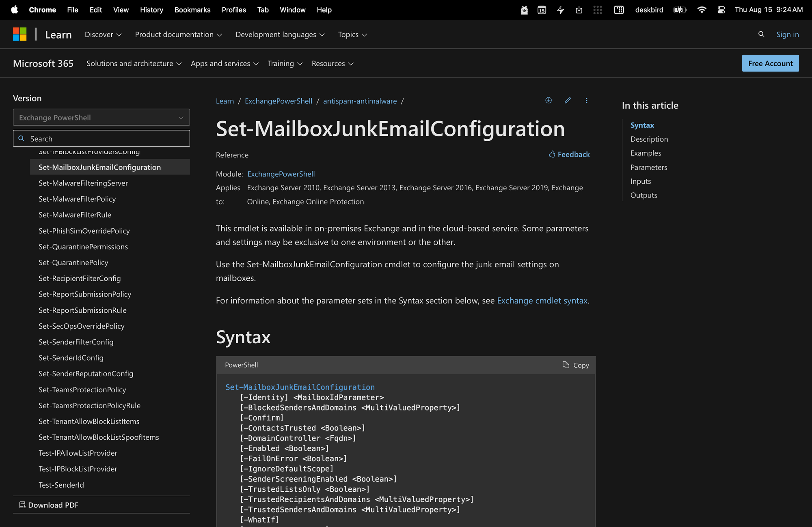Click the Free Account button
Screen dimensions: 812x527
(770, 63)
